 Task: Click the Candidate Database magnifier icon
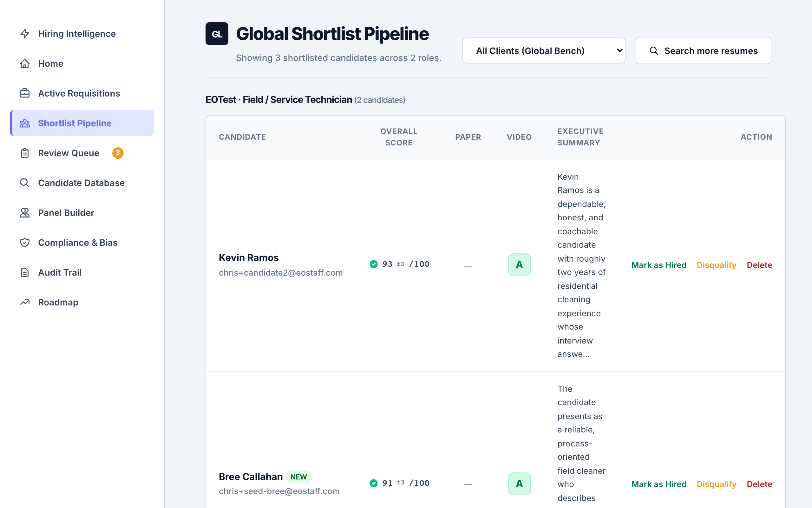pyautogui.click(x=25, y=183)
